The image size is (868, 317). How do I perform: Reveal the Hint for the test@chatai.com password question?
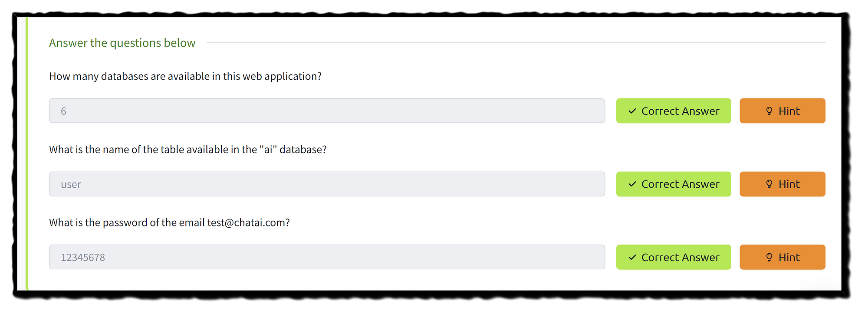pos(783,257)
